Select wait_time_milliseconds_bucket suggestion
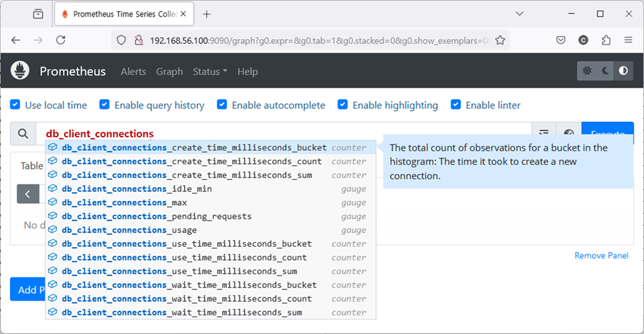 [211, 285]
